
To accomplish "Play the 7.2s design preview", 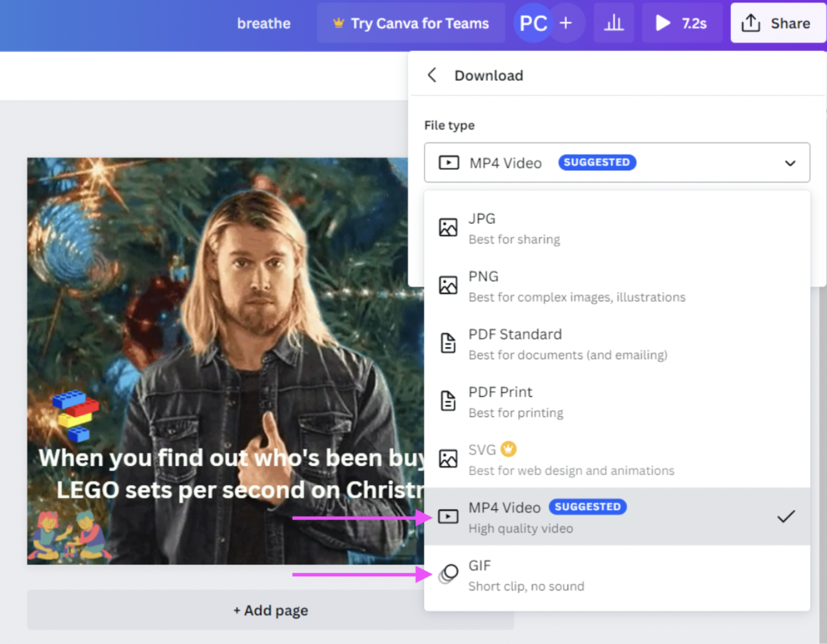I will pyautogui.click(x=682, y=23).
